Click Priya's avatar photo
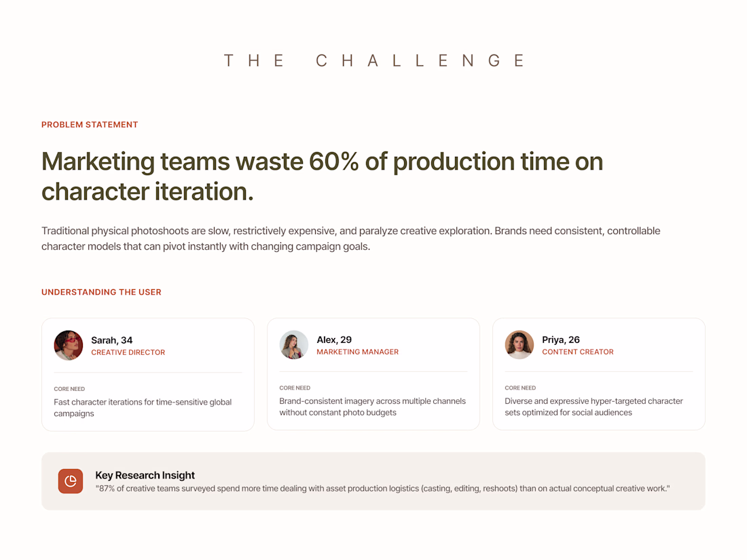The image size is (747, 560). point(520,345)
